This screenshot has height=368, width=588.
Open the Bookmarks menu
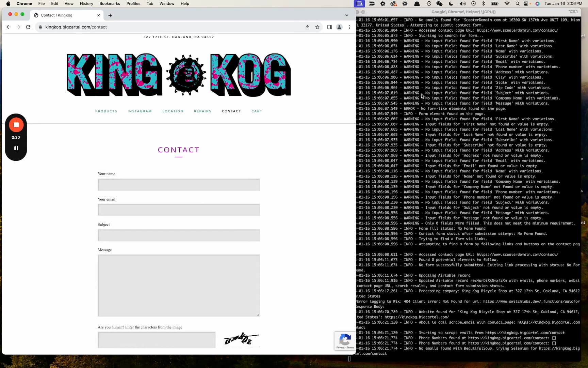point(110,3)
